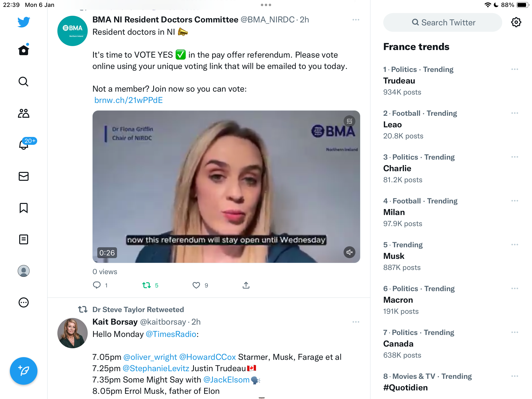Open Communities people icon in sidebar

(24, 113)
